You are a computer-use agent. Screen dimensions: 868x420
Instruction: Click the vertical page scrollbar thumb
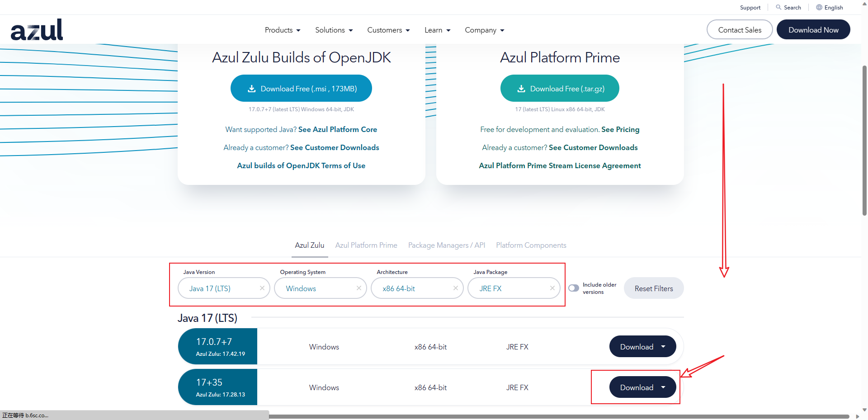864,140
